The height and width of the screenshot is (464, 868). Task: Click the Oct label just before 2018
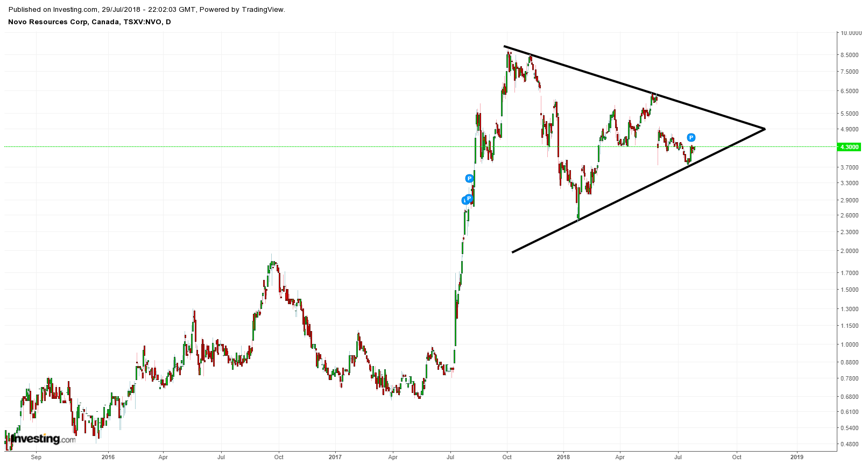coord(507,458)
